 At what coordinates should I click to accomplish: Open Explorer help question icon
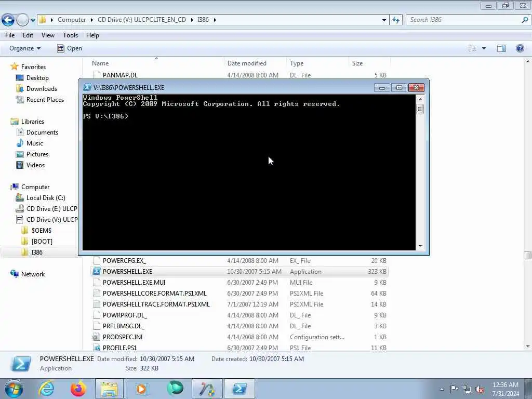(x=520, y=48)
